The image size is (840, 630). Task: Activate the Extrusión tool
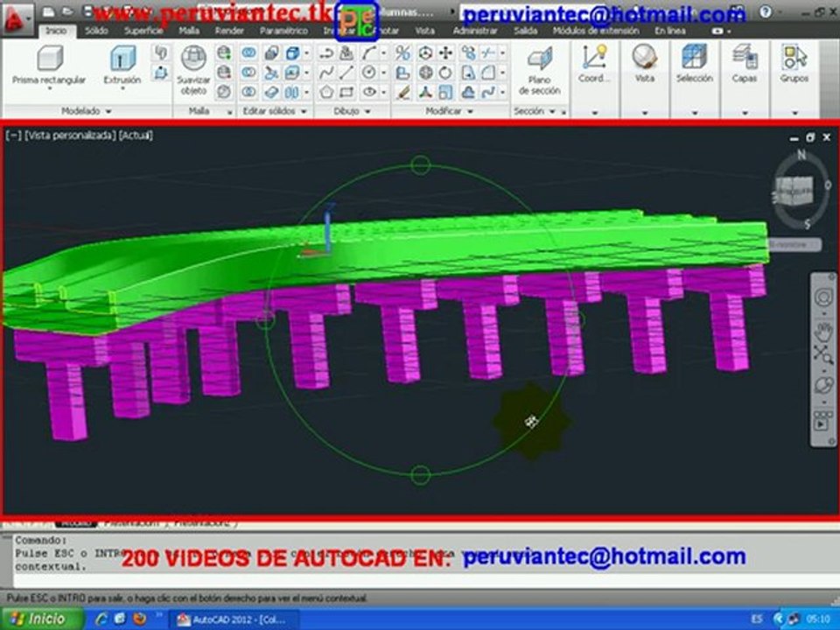click(122, 66)
